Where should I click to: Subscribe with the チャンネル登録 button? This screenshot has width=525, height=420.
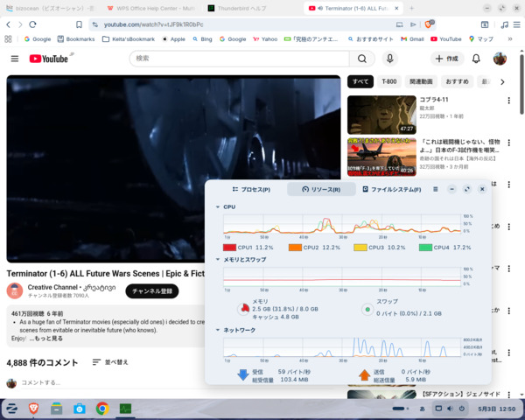pyautogui.click(x=152, y=291)
